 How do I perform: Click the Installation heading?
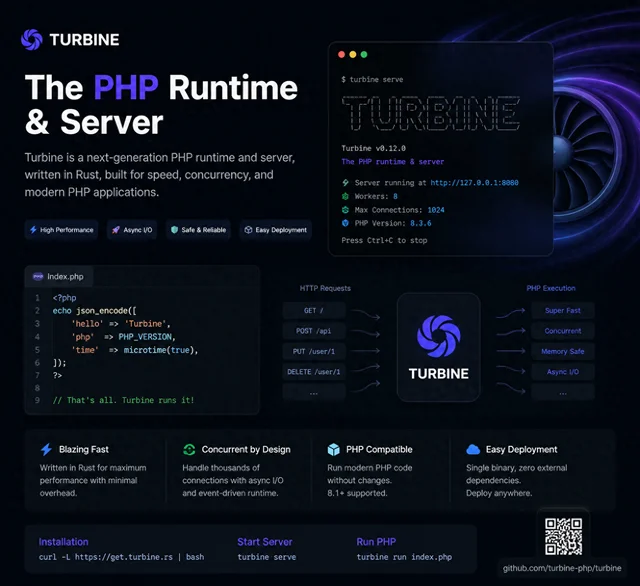[63, 542]
